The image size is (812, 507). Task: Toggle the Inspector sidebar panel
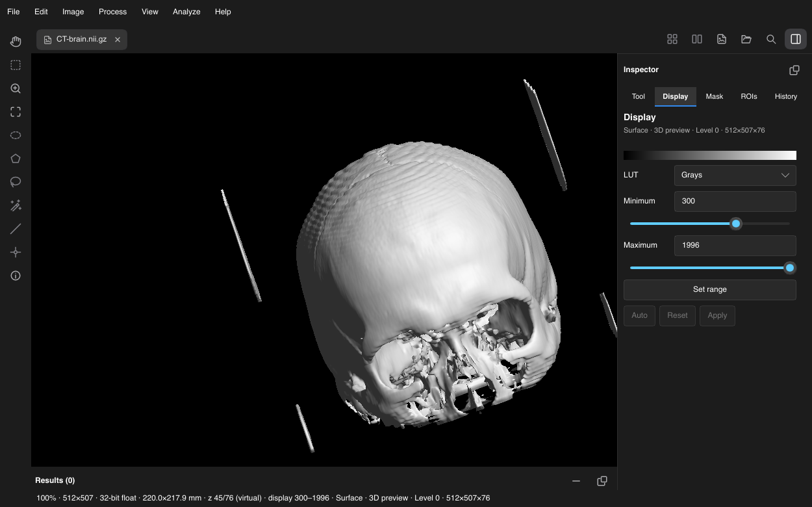(x=796, y=39)
